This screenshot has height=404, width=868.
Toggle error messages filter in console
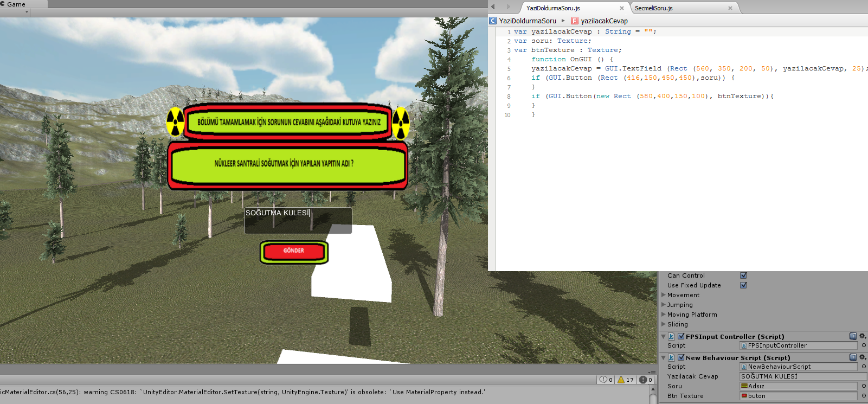tap(646, 380)
